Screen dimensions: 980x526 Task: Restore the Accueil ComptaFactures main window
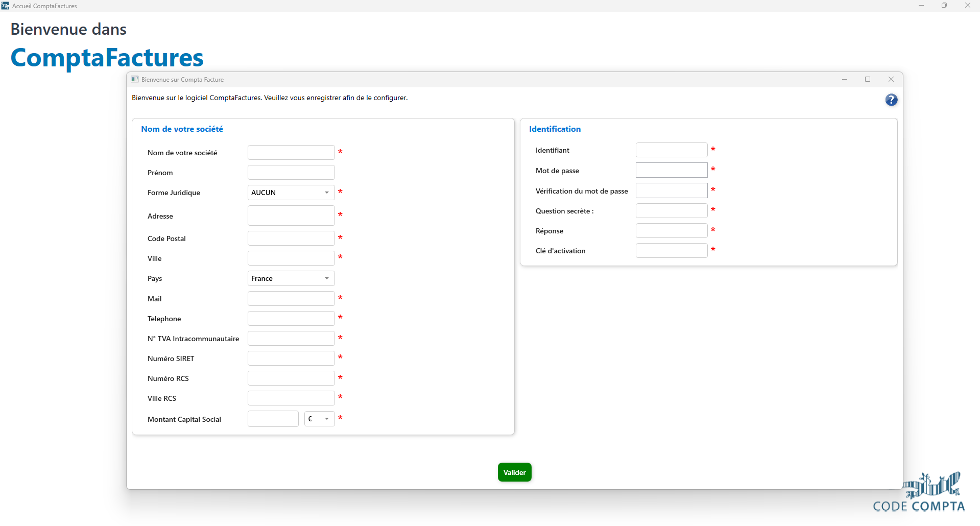[944, 6]
